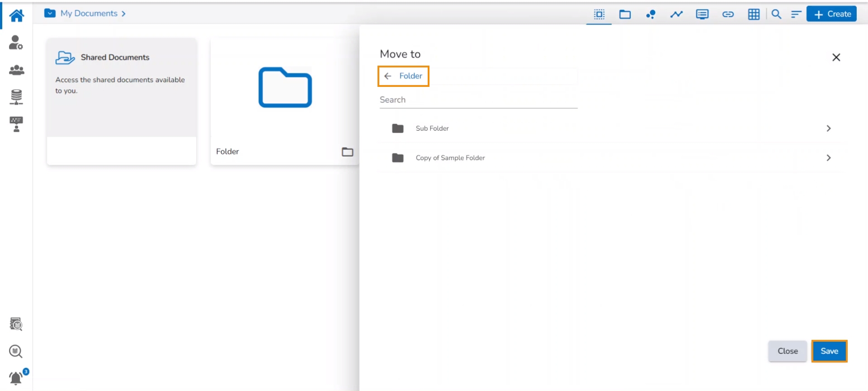Click the line chart icon in toolbar
The width and height of the screenshot is (868, 391).
click(x=676, y=14)
